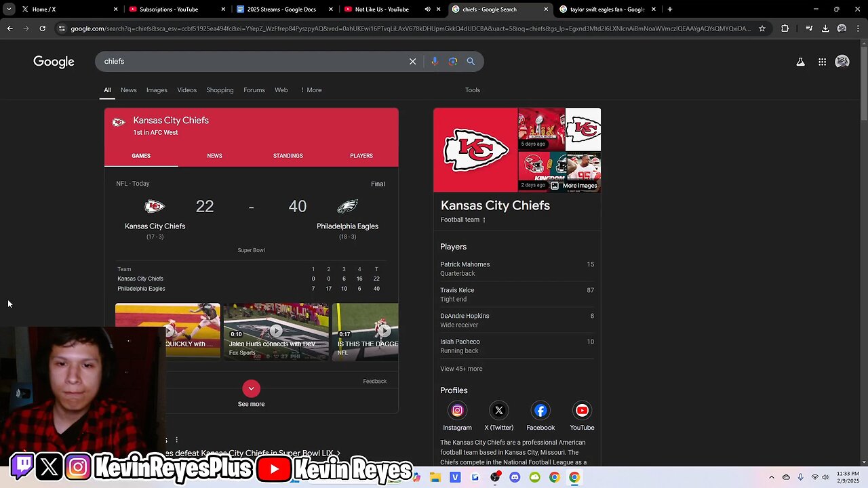Open Search Labs flask icon
868x488 pixels.
point(800,62)
